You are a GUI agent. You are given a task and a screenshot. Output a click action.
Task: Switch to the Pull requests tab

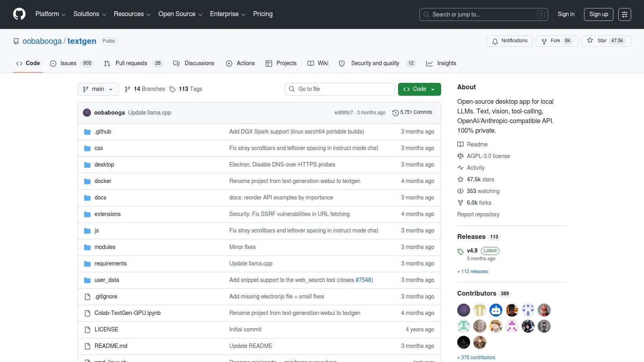click(133, 64)
